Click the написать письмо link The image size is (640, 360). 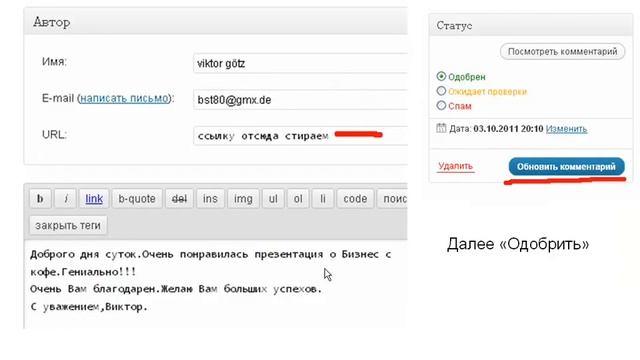point(124,98)
